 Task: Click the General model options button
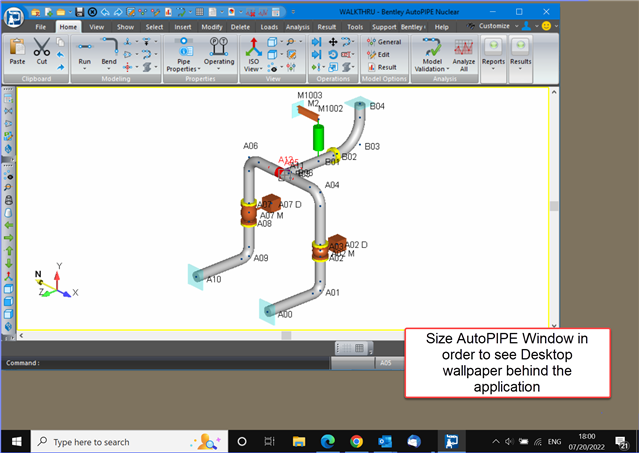[383, 42]
